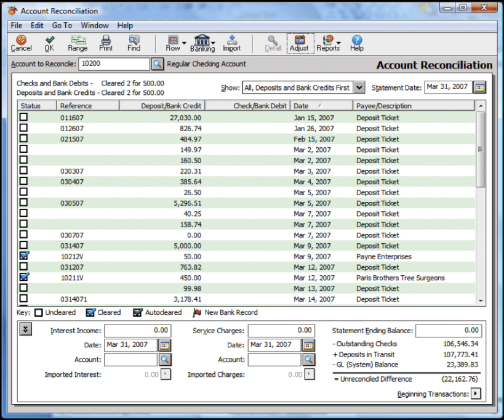Click the Cancel toolbar icon
This screenshot has width=504, height=420.
point(21,43)
